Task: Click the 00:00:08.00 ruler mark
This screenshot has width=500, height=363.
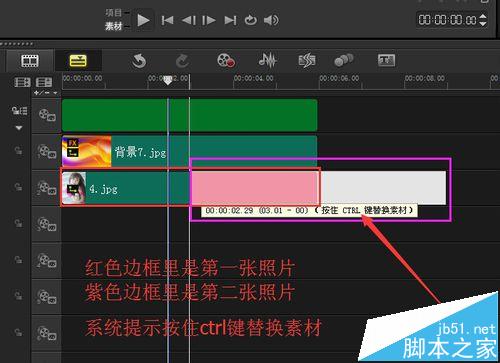Action: pyautogui.click(x=425, y=78)
